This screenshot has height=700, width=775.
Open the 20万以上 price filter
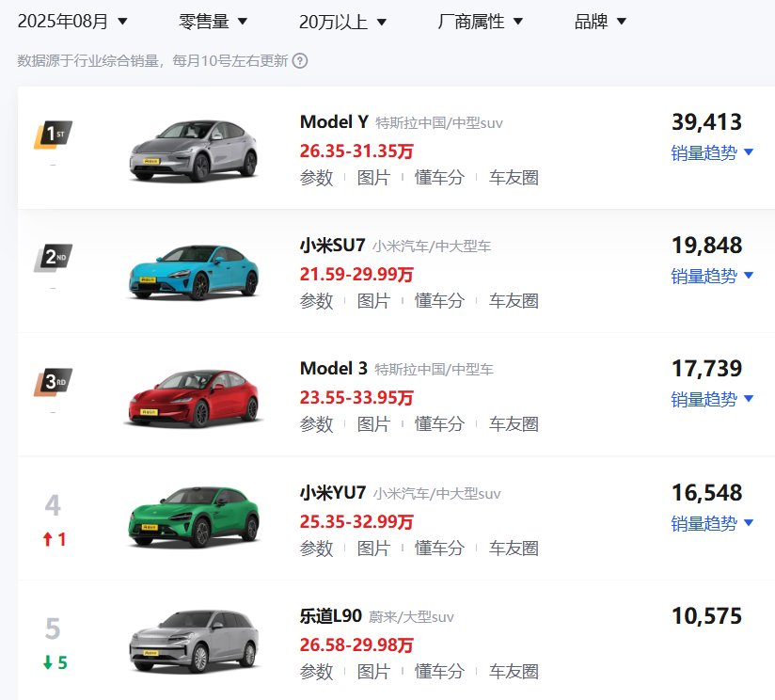click(342, 21)
